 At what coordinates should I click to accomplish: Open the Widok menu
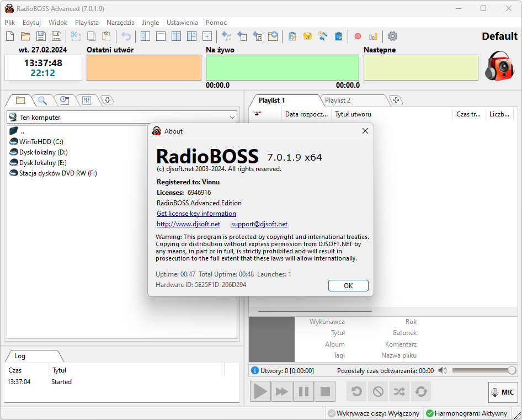point(58,22)
